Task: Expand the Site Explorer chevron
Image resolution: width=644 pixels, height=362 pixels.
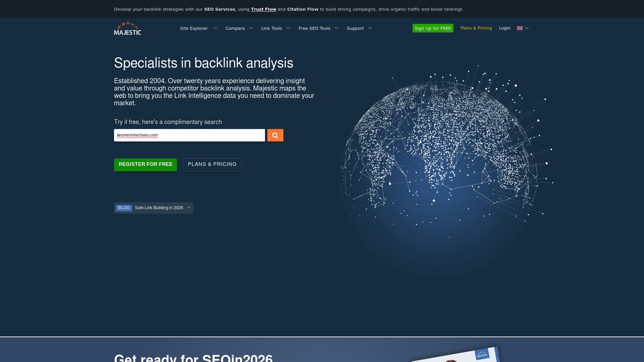Action: tap(215, 28)
